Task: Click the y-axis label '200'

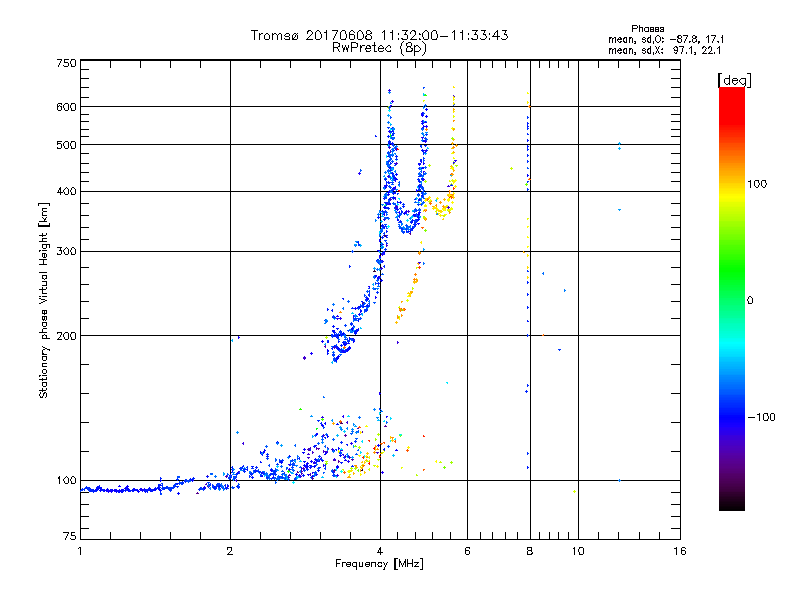Action: point(66,336)
